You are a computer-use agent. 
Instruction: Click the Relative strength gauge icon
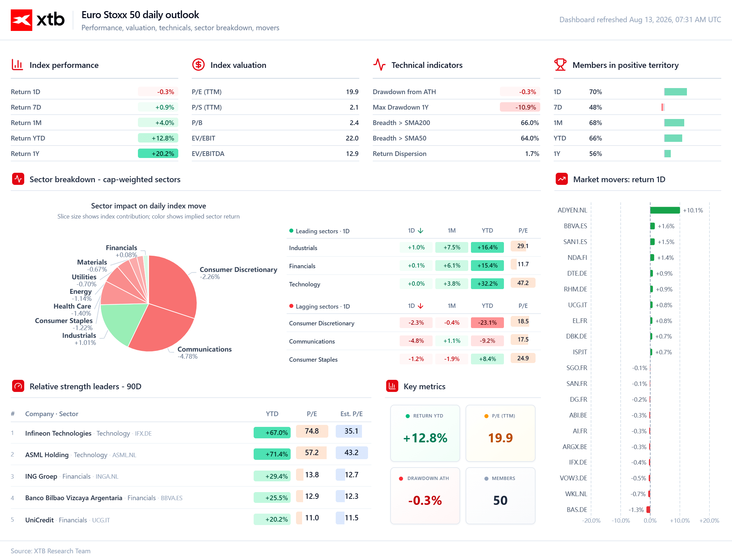pos(18,386)
